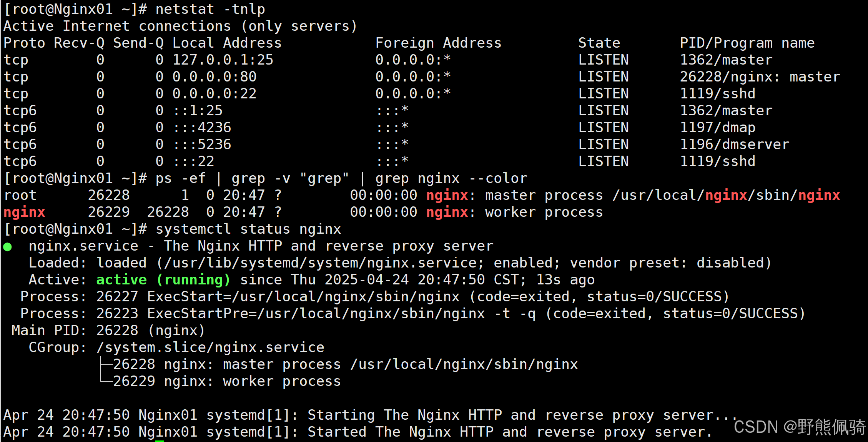The height and width of the screenshot is (442, 868).
Task: Click the 1197/dmap program entry
Action: click(717, 128)
